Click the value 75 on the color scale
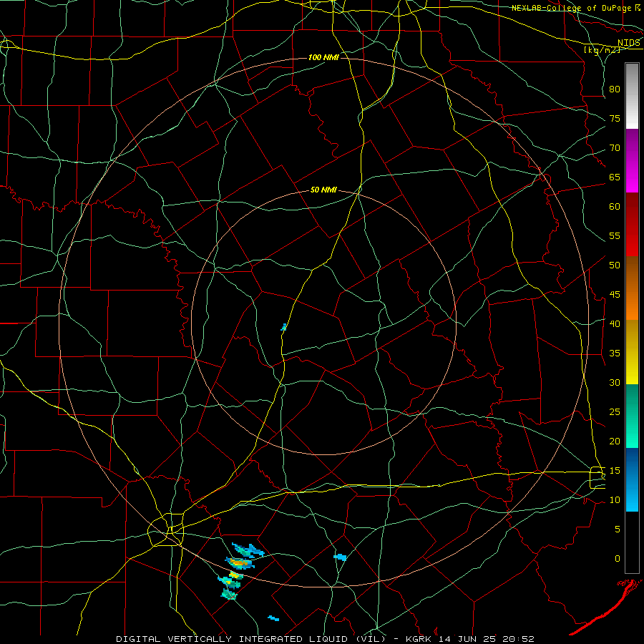The width and height of the screenshot is (644, 644). coord(615,119)
